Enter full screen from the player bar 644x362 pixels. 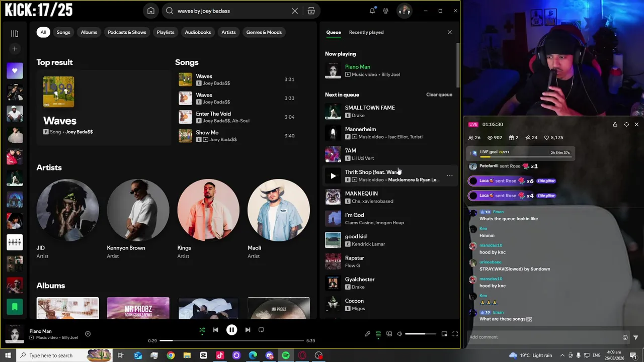pyautogui.click(x=455, y=334)
